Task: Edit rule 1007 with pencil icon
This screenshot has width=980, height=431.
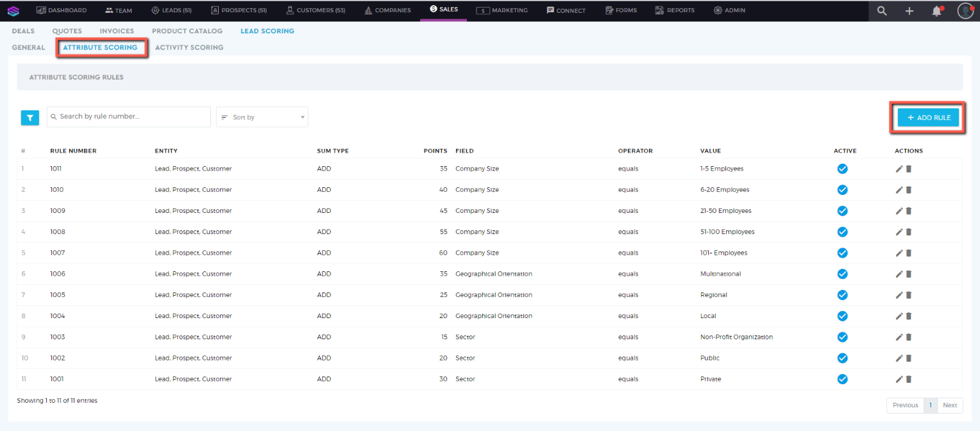Action: click(x=899, y=253)
